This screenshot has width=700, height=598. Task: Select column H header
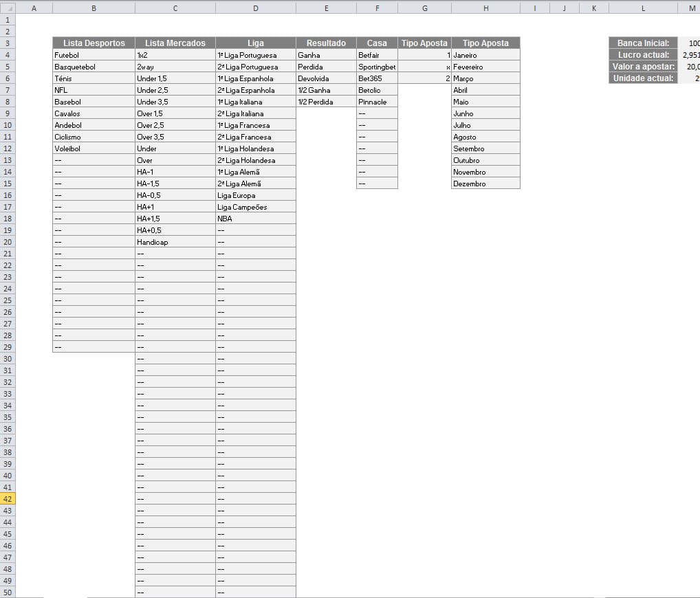(x=485, y=8)
